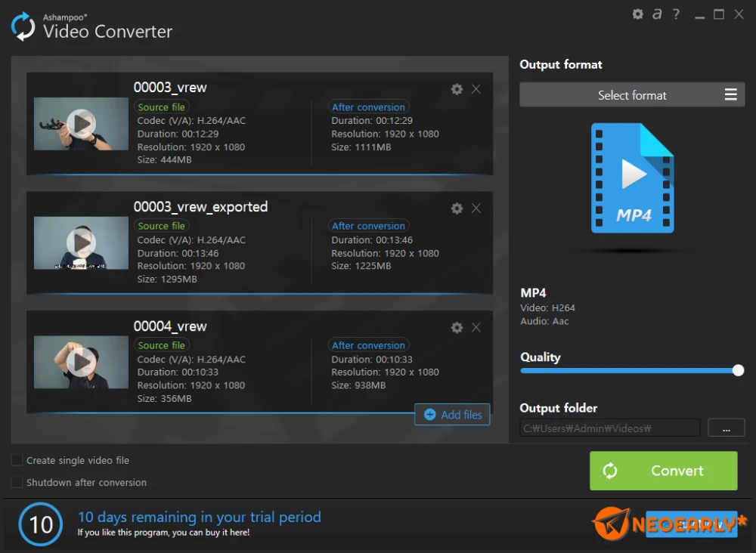756x553 pixels.
Task: Open settings gear in the title bar
Action: click(637, 14)
